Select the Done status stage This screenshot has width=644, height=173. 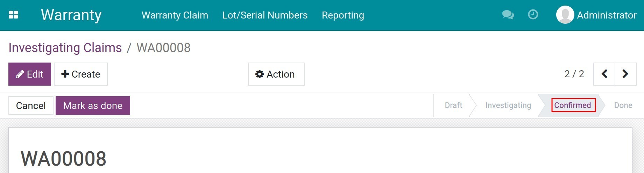tap(623, 106)
